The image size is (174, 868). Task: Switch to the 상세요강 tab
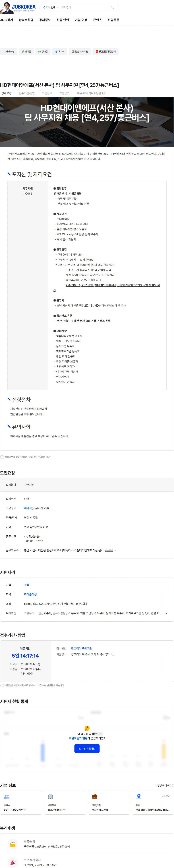(6, 93)
